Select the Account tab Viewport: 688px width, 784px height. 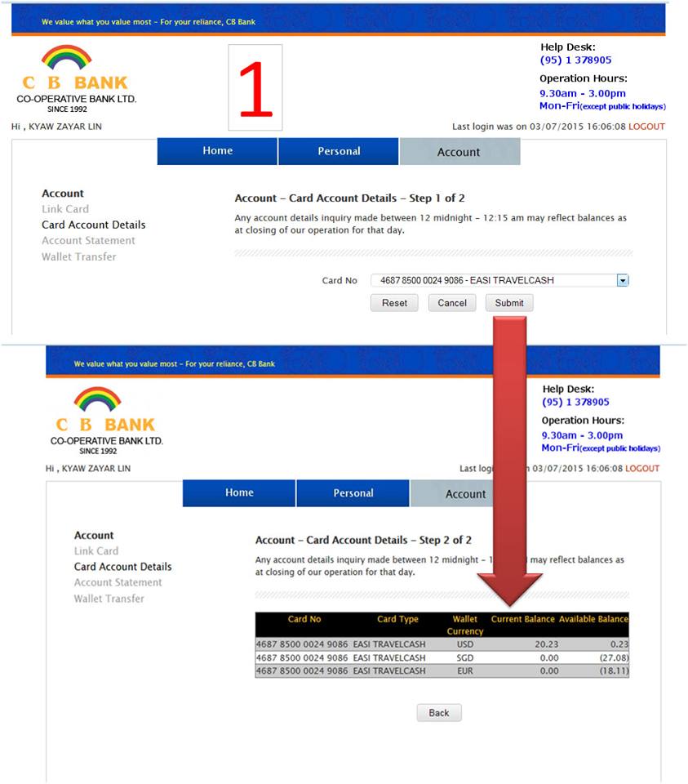pyautogui.click(x=459, y=151)
